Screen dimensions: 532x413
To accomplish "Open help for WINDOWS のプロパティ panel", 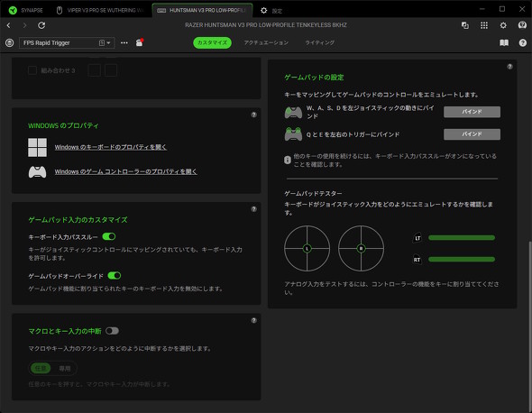I will coord(253,115).
